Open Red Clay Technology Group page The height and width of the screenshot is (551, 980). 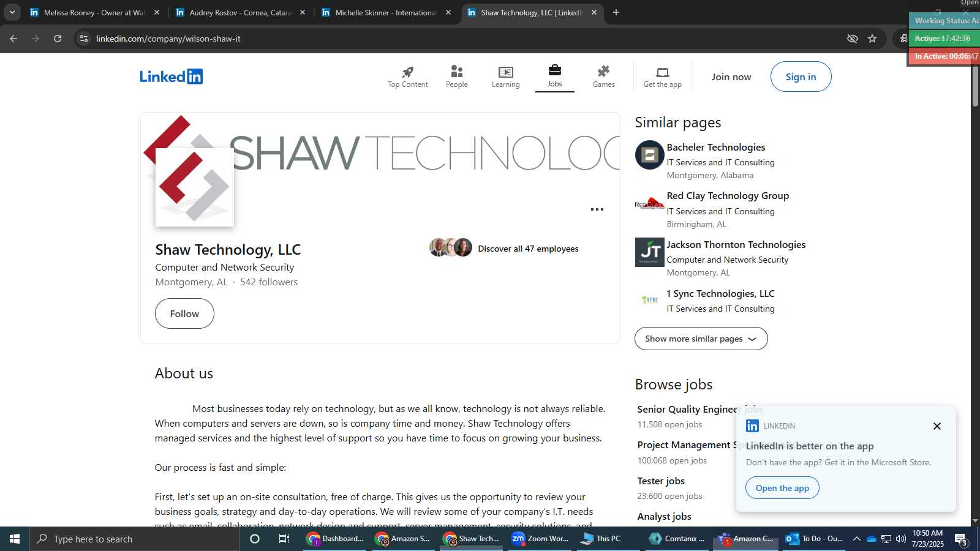click(728, 196)
